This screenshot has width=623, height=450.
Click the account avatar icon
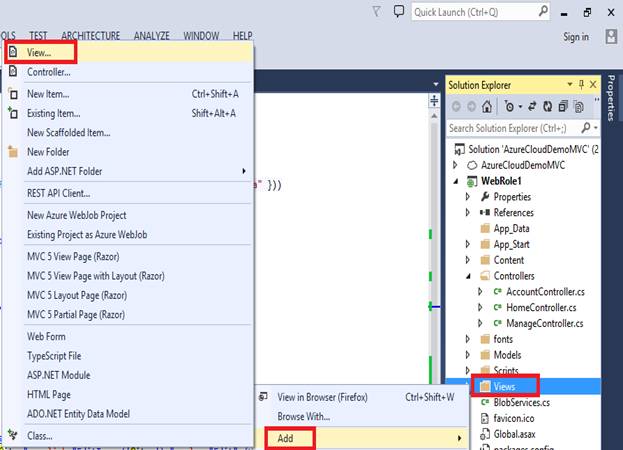click(611, 37)
